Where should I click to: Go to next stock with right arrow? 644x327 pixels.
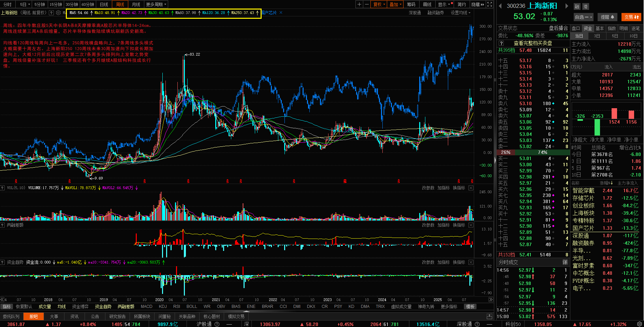tap(567, 6)
